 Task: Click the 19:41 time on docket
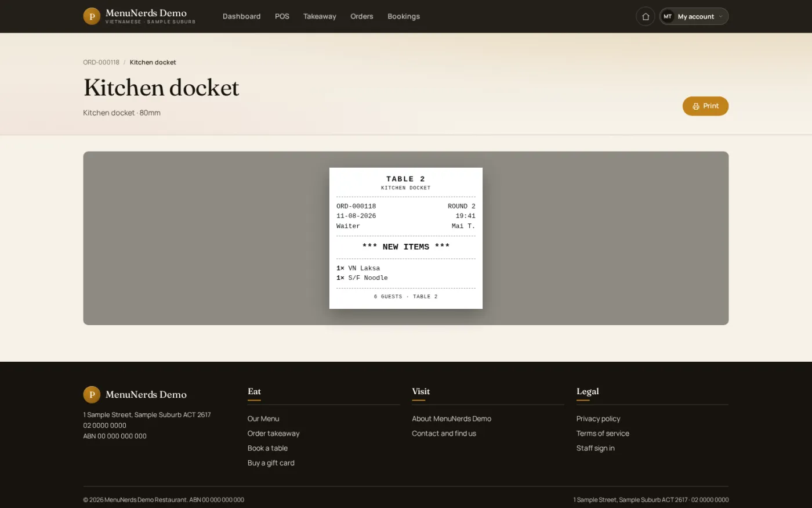(465, 216)
